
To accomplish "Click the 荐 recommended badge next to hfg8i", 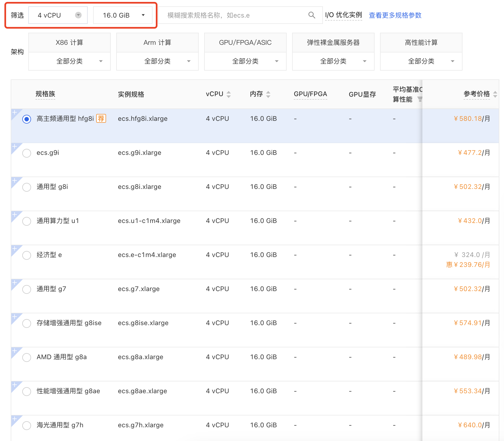I will pyautogui.click(x=101, y=118).
